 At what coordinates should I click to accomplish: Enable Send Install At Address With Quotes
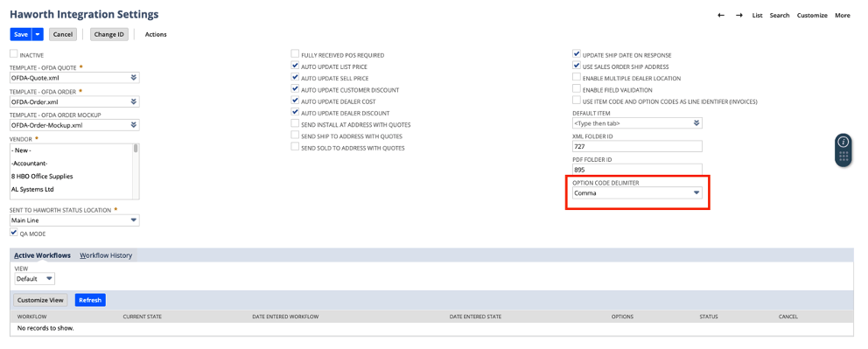(295, 124)
